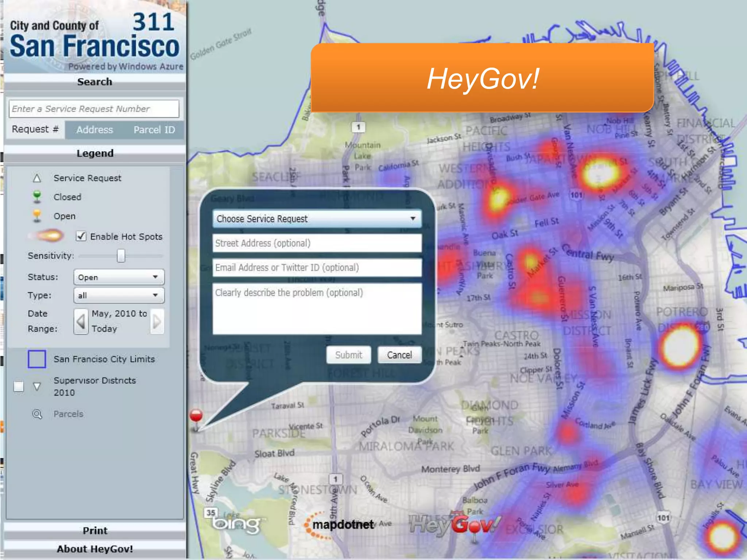Screen dimensions: 747x560
Task: Expand Supervisor Districts triangle arrow
Action: click(x=37, y=386)
